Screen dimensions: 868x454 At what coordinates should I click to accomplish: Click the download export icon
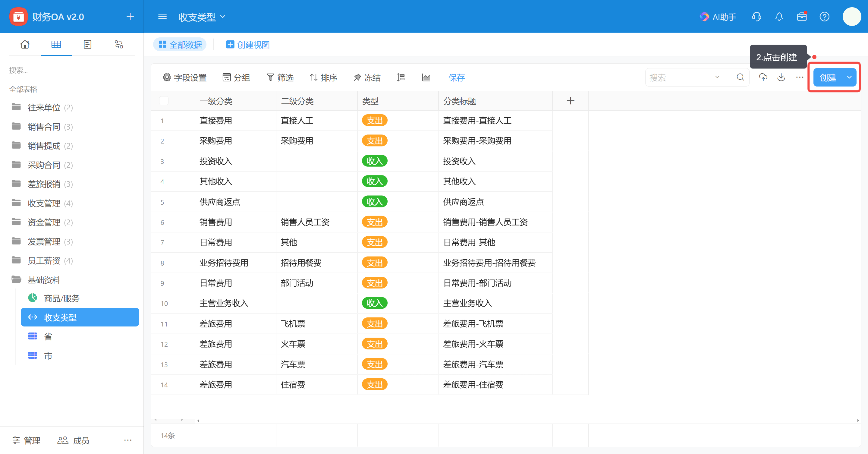point(781,77)
